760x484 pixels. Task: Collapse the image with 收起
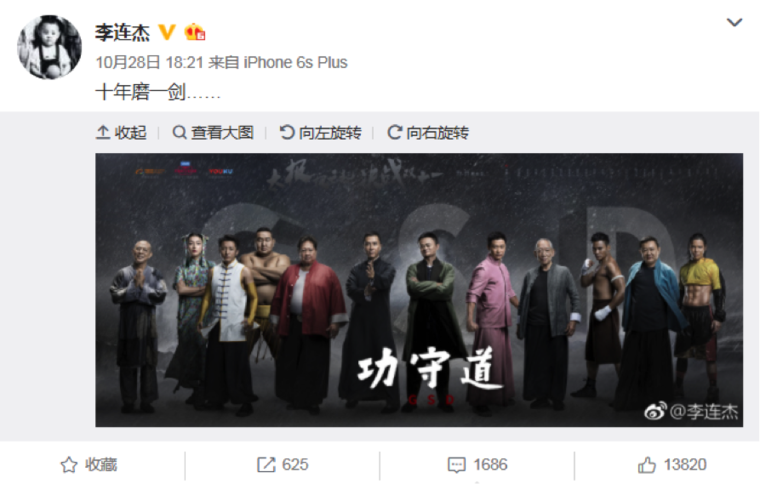(x=121, y=132)
